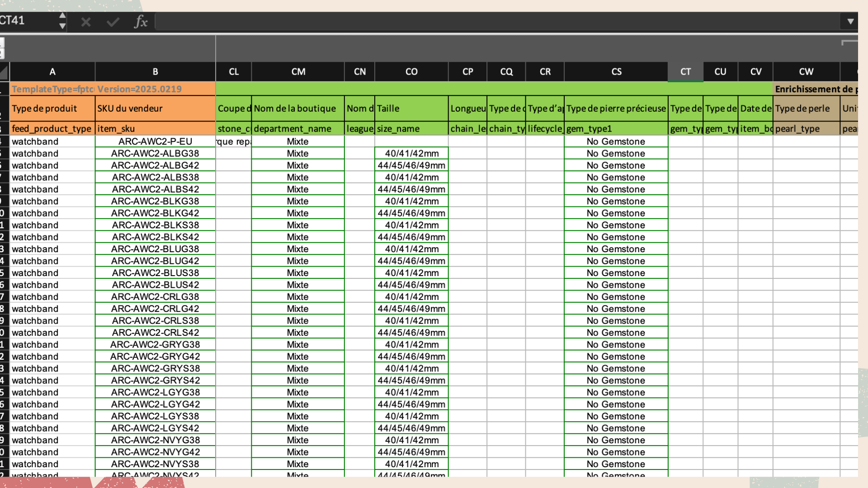The image size is (868, 488).
Task: Click in the formula bar input
Action: pyautogui.click(x=497, y=21)
